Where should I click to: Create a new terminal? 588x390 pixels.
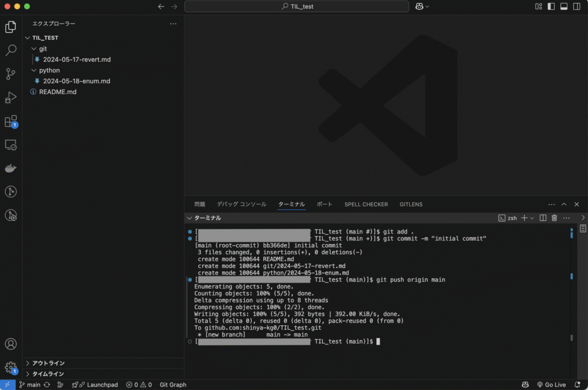pos(524,218)
